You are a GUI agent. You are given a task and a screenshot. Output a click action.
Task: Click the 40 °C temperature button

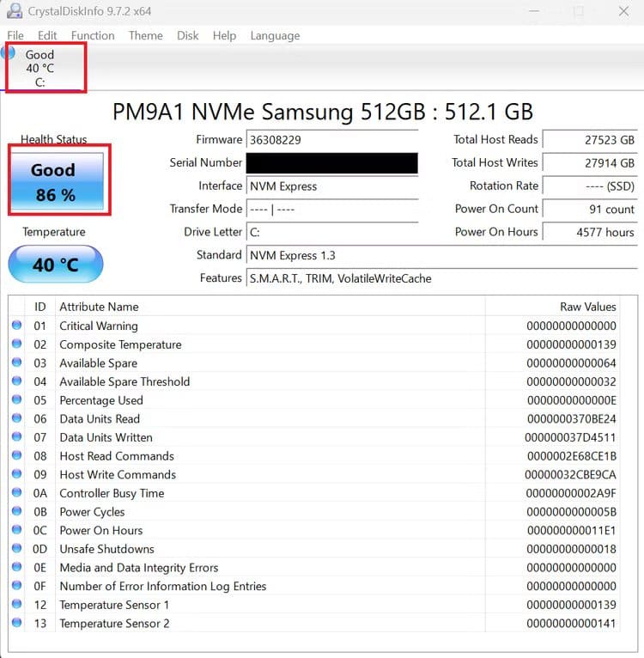click(x=55, y=265)
